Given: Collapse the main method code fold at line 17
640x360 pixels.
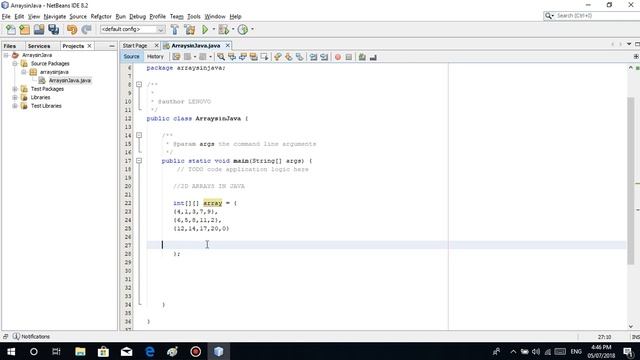Looking at the screenshot, I should tap(139, 161).
